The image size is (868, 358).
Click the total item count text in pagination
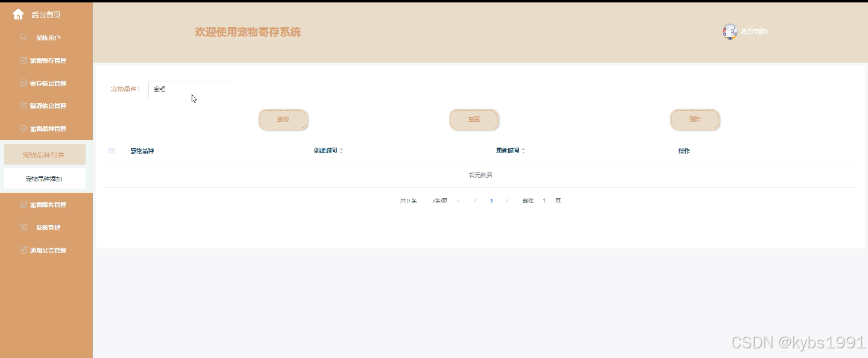409,201
